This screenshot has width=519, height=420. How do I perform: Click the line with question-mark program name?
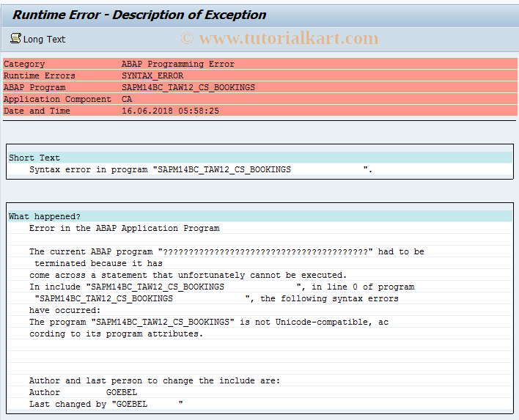(x=227, y=251)
